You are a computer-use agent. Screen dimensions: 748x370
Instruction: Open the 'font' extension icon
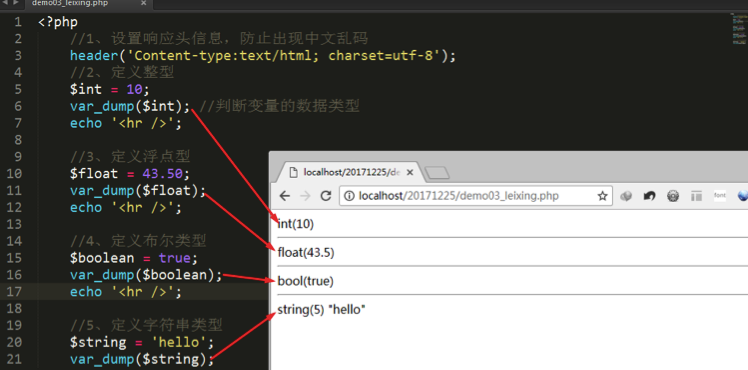(x=719, y=195)
